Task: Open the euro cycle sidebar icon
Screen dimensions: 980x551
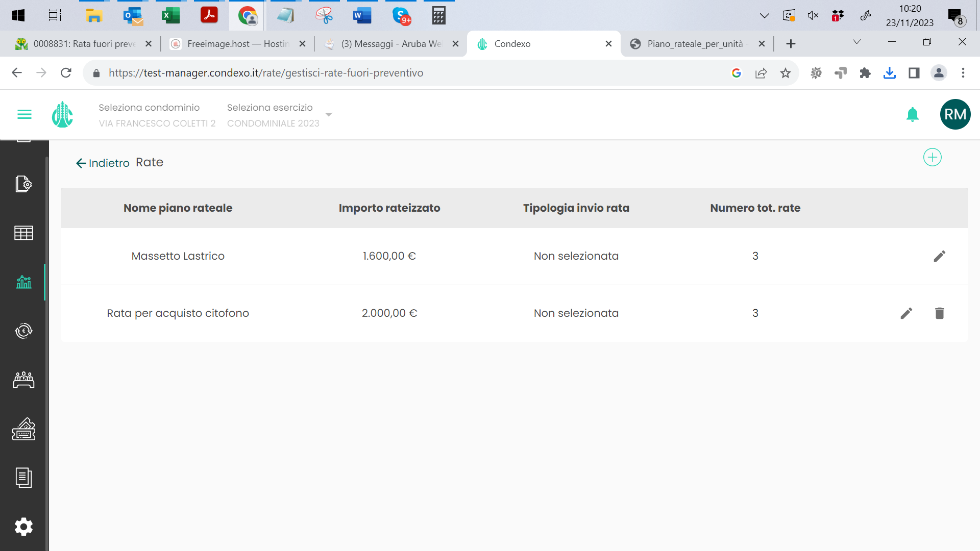Action: [x=23, y=331]
